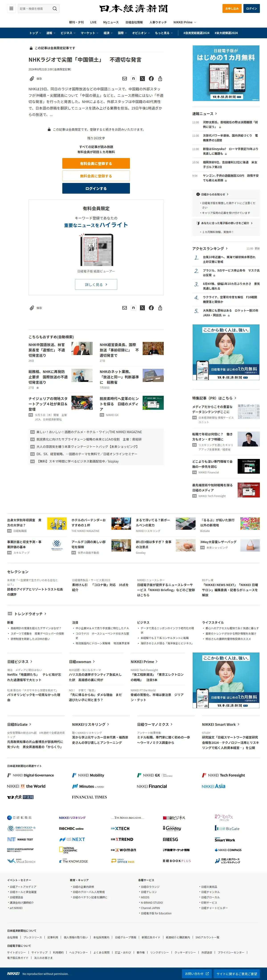Share on note icon, top row

pyautogui.click(x=133, y=79)
